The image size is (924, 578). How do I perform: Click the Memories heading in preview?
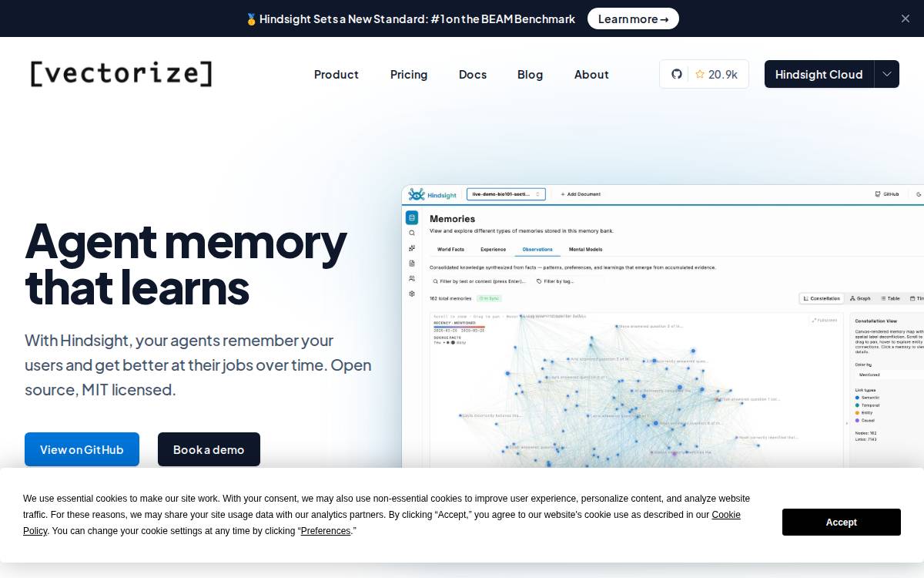click(x=452, y=219)
